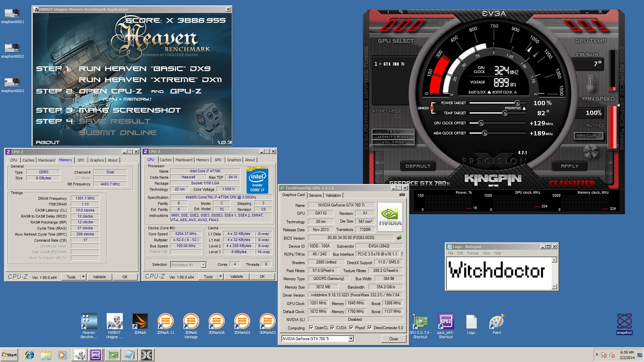Launch the cpuz_x64 shortcut icon
This screenshot has height=362, width=644.
point(445,322)
